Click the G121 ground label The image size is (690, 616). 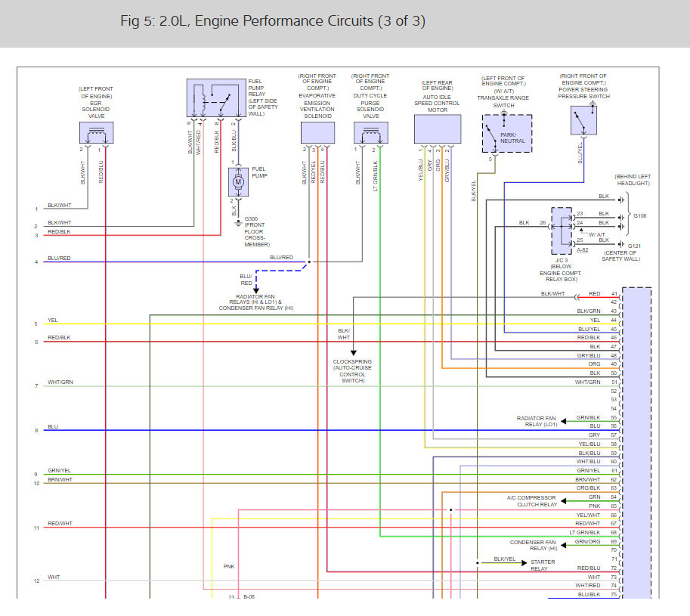tap(634, 246)
